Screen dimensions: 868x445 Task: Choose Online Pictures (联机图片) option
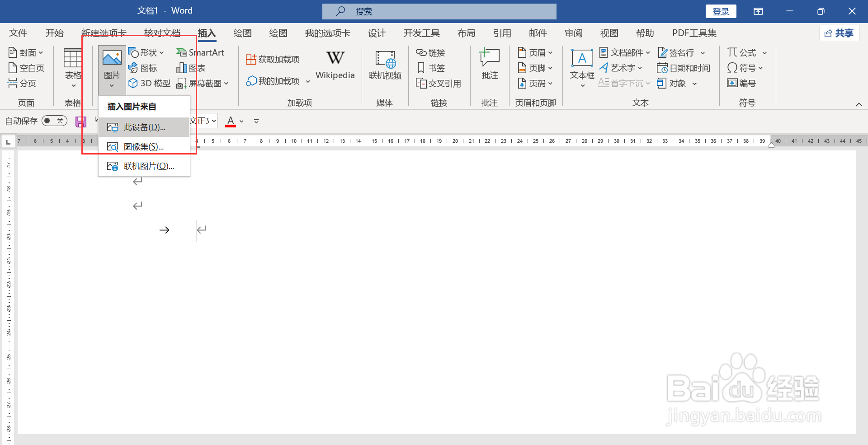(144, 166)
